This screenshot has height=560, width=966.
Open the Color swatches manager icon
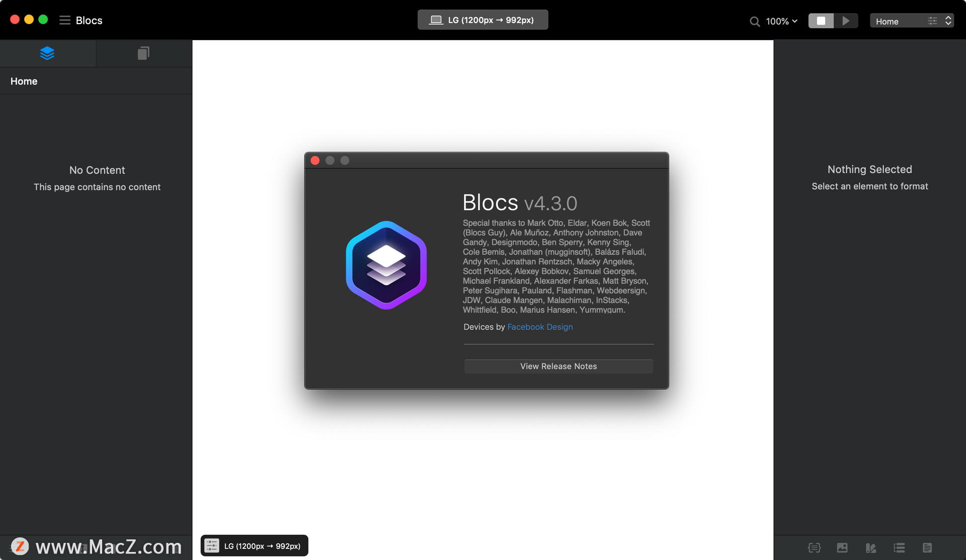(x=871, y=548)
